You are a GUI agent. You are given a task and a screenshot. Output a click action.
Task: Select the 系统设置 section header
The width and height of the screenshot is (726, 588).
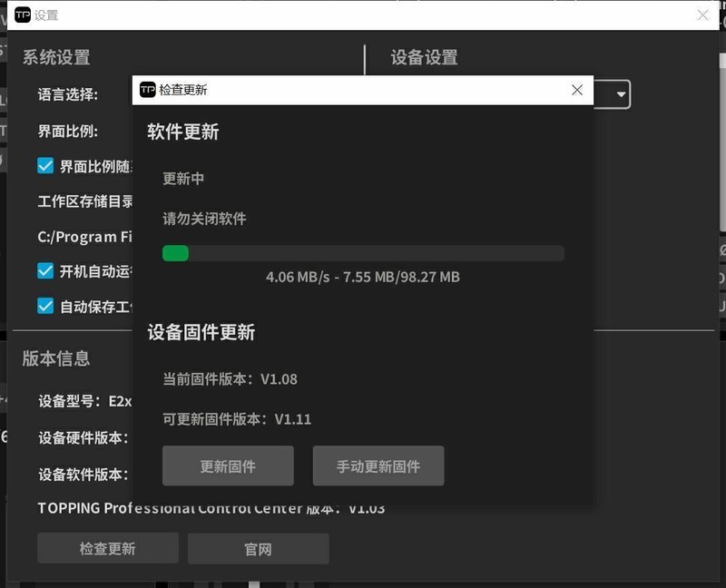56,57
